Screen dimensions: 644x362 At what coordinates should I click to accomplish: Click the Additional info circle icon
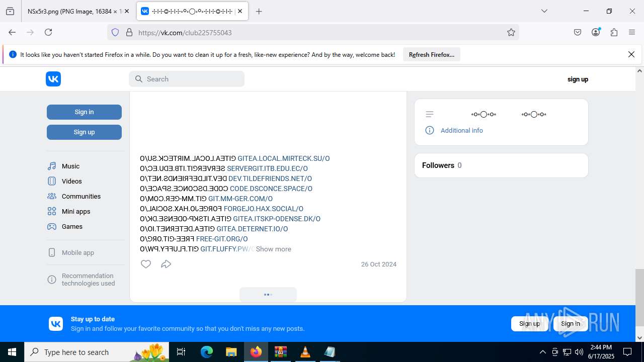pos(430,130)
